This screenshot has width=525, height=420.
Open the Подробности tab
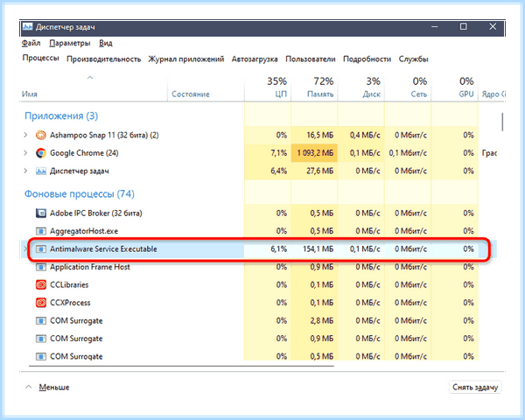tap(367, 59)
